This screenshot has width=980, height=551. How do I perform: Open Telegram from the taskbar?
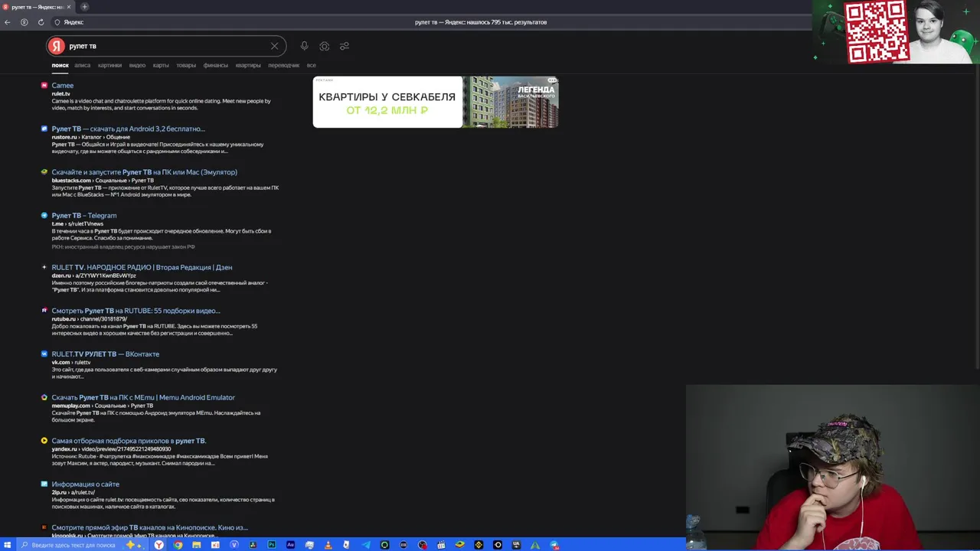[366, 545]
